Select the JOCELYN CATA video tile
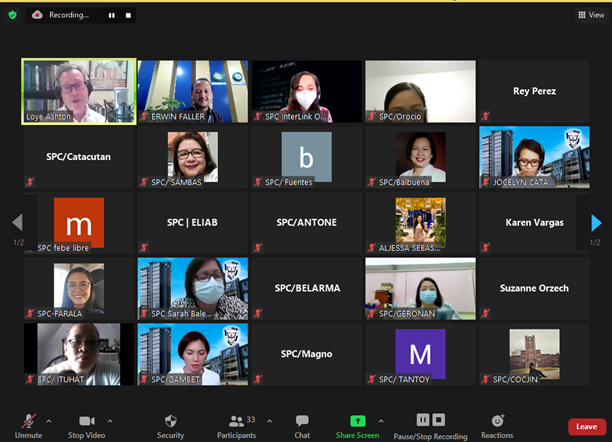The height and width of the screenshot is (442, 612). point(534,157)
